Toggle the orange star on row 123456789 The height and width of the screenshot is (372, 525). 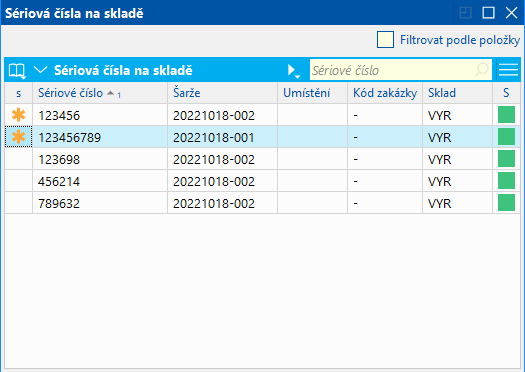pyautogui.click(x=18, y=137)
